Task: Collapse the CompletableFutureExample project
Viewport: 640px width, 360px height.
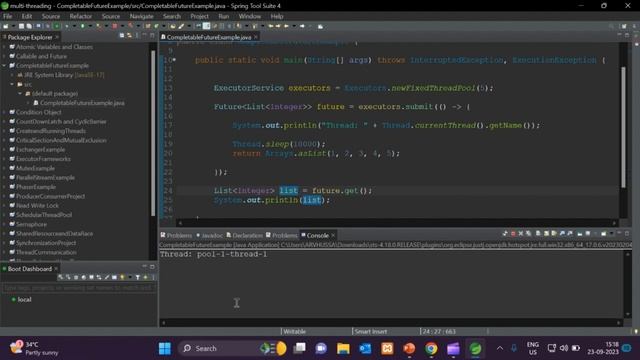Action: pyautogui.click(x=4, y=66)
